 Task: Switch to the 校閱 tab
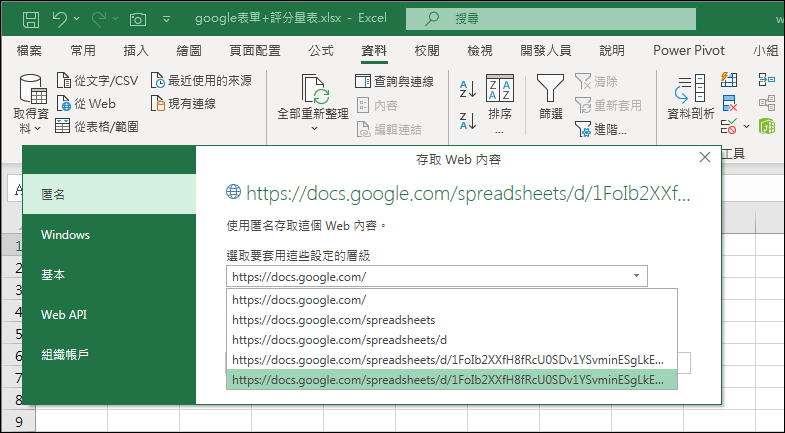pyautogui.click(x=427, y=51)
